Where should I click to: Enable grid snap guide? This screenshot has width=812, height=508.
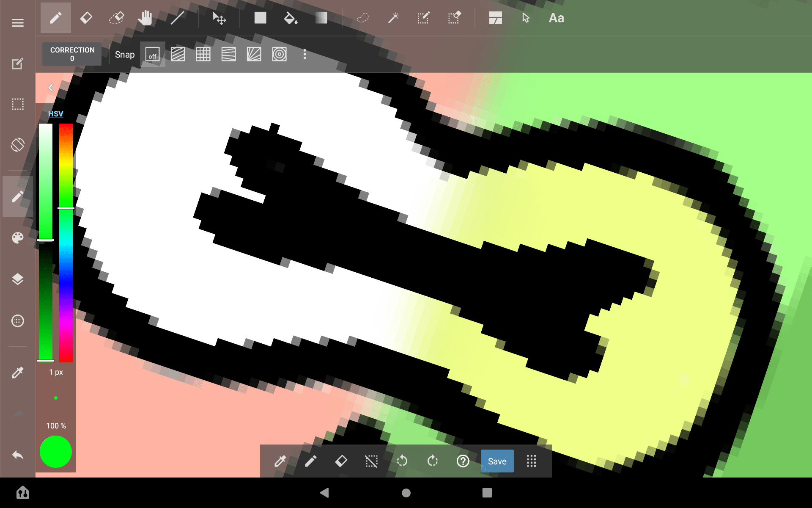coord(203,55)
